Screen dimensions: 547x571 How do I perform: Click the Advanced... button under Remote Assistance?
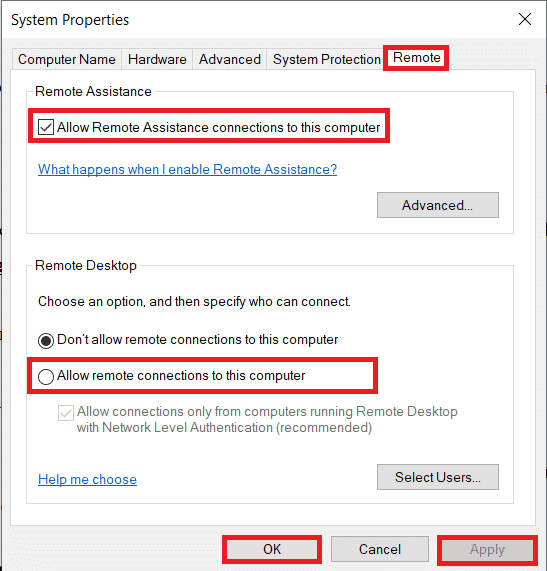pyautogui.click(x=438, y=205)
